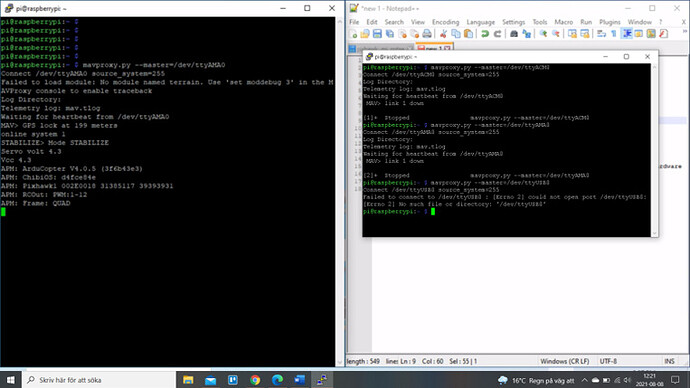690x388 pixels.
Task: Open the Edit menu in Notepad++
Action: 372,22
